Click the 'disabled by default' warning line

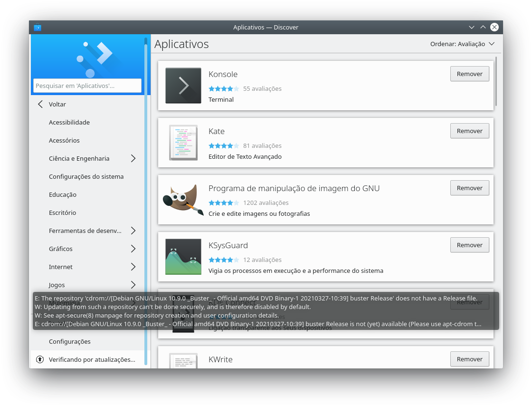point(173,307)
